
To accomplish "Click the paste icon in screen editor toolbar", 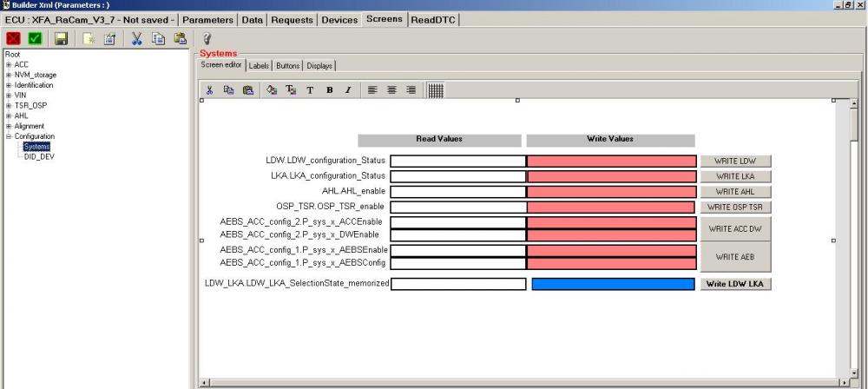I will [x=248, y=89].
